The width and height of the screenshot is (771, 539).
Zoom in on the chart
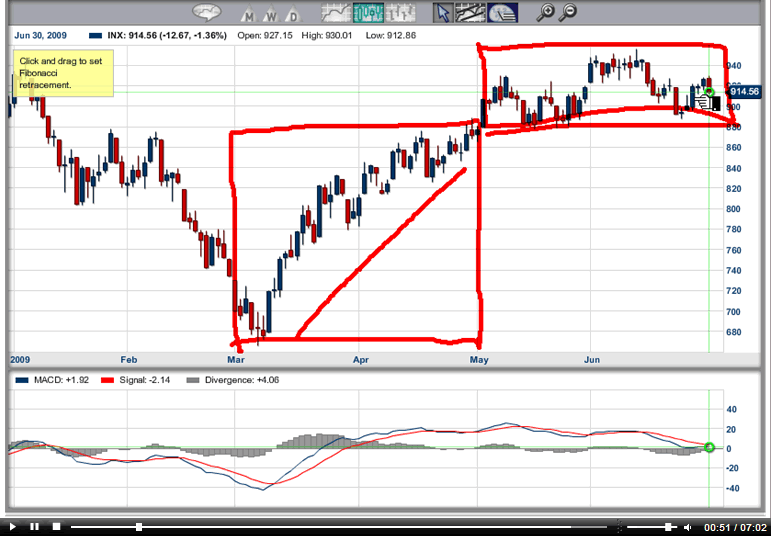coord(546,13)
